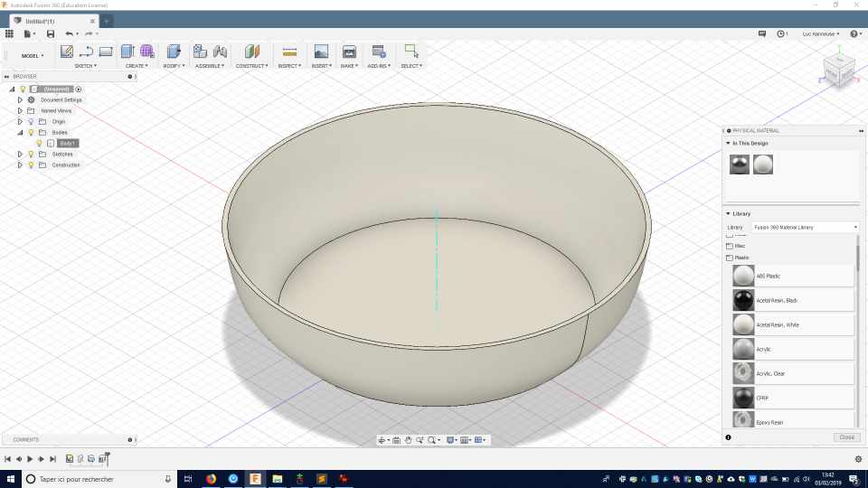Open the Viewports layout icon
Viewport: 868px width, 488px height.
(479, 440)
